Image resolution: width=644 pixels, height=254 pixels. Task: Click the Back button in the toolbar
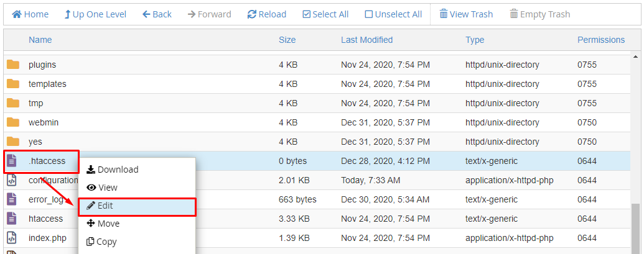tap(157, 14)
